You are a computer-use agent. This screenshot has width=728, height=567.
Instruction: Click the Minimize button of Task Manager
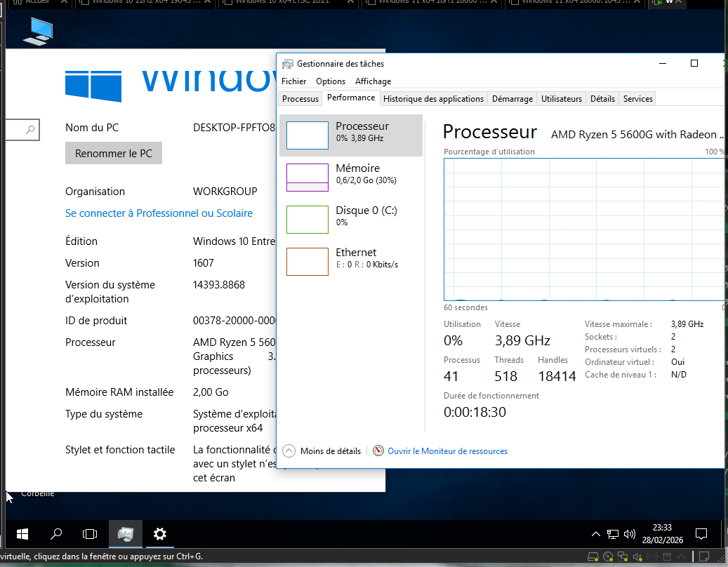(663, 64)
